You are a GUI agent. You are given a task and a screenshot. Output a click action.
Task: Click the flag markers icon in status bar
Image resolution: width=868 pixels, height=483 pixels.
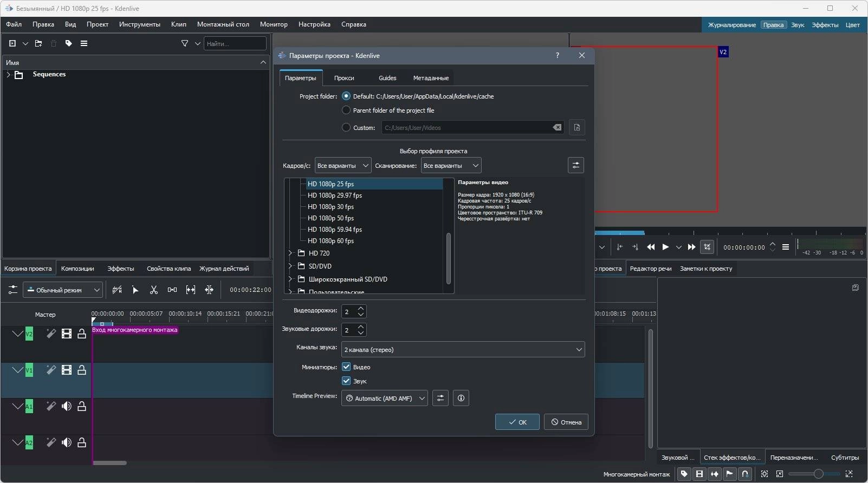coord(730,474)
